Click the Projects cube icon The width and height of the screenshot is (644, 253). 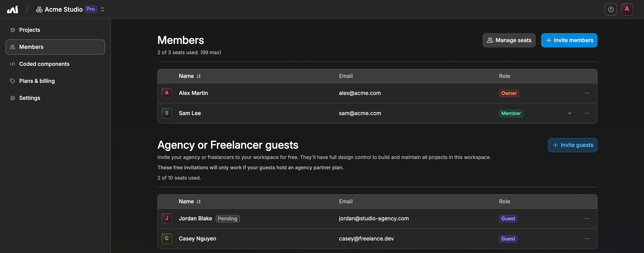coord(13,30)
